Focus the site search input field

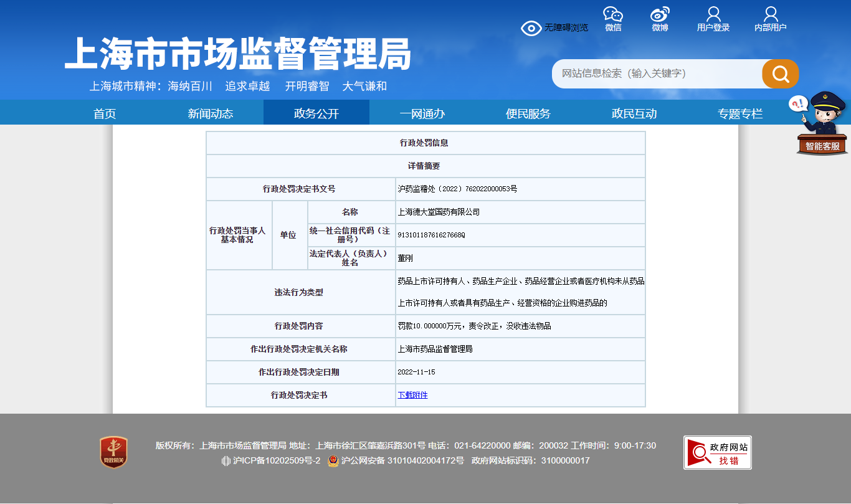tap(657, 74)
